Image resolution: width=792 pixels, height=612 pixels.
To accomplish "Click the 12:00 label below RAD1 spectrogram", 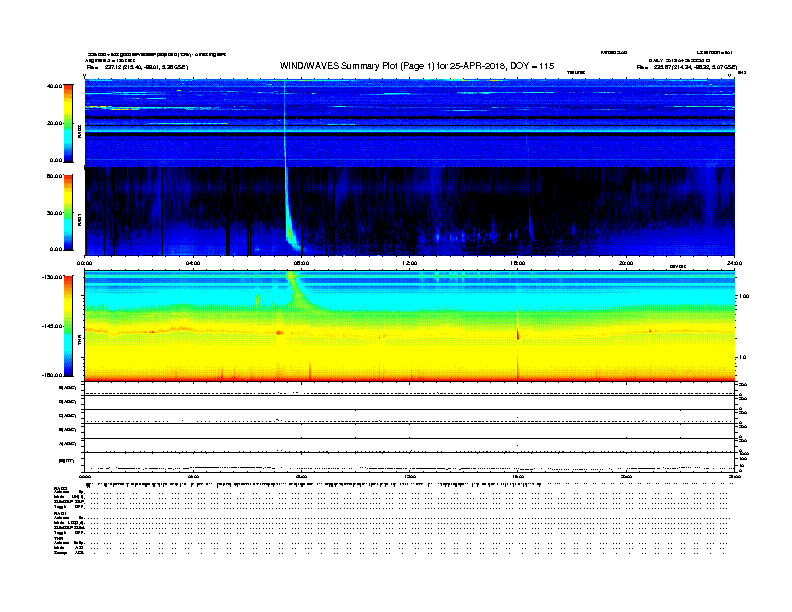I will point(410,263).
